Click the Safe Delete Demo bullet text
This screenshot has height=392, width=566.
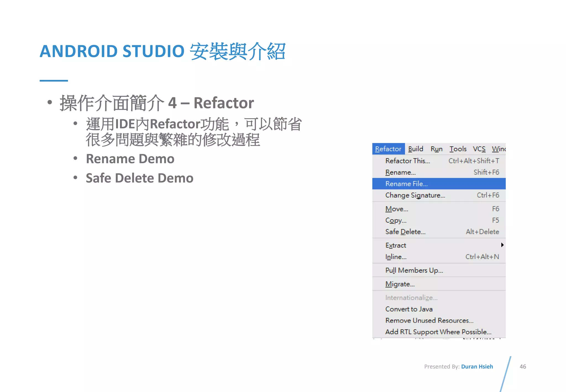[140, 178]
